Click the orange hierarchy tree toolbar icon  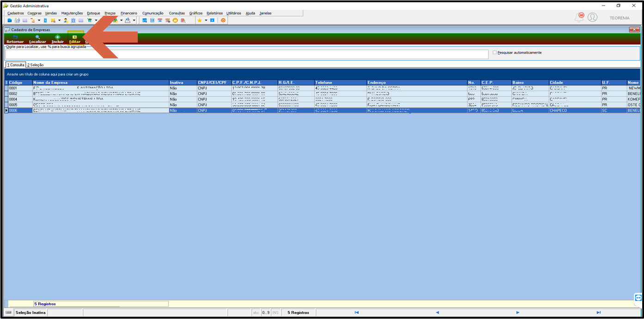pos(33,20)
